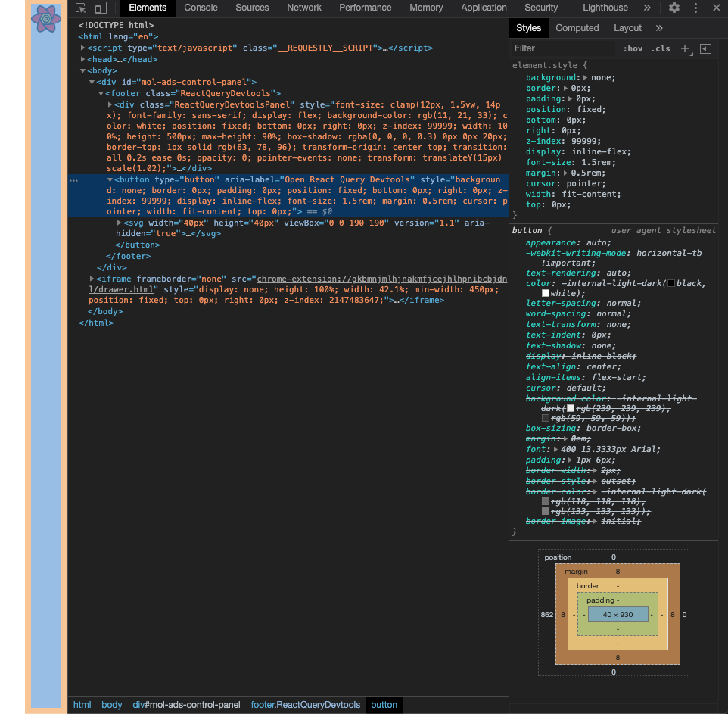Select div#mol-ads-control-panel breadcrumb
The image size is (728, 714).
(x=187, y=705)
